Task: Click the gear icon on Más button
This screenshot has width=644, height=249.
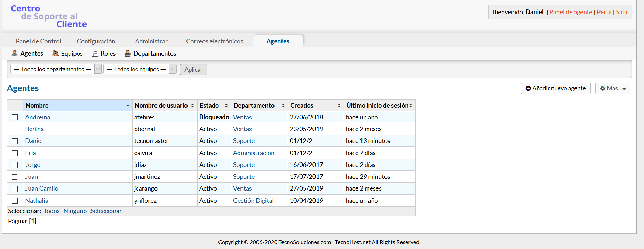Action: 603,88
